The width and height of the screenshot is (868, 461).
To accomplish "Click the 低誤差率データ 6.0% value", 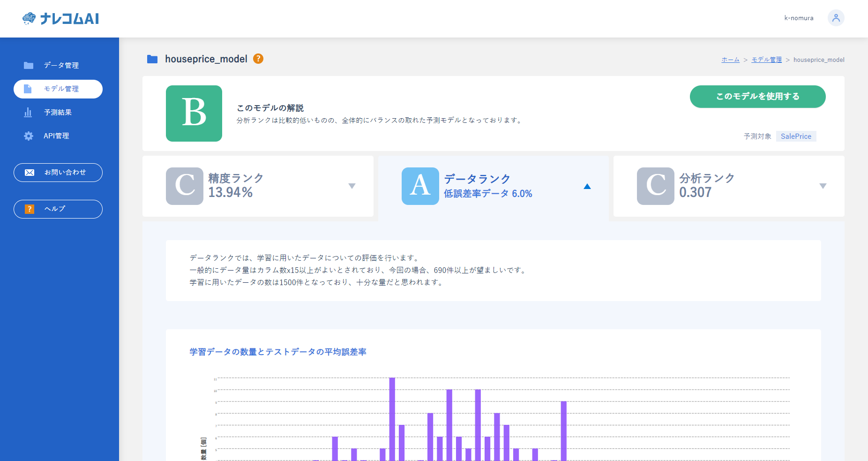I will click(x=488, y=194).
